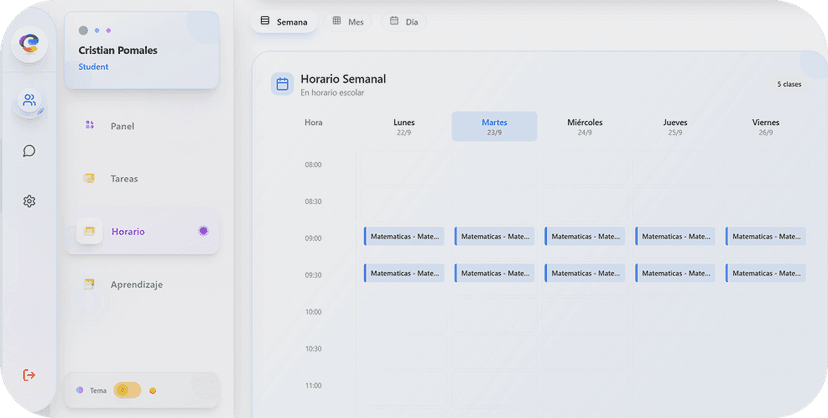Click the app logo in sidebar
This screenshot has height=418, width=828.
[29, 42]
